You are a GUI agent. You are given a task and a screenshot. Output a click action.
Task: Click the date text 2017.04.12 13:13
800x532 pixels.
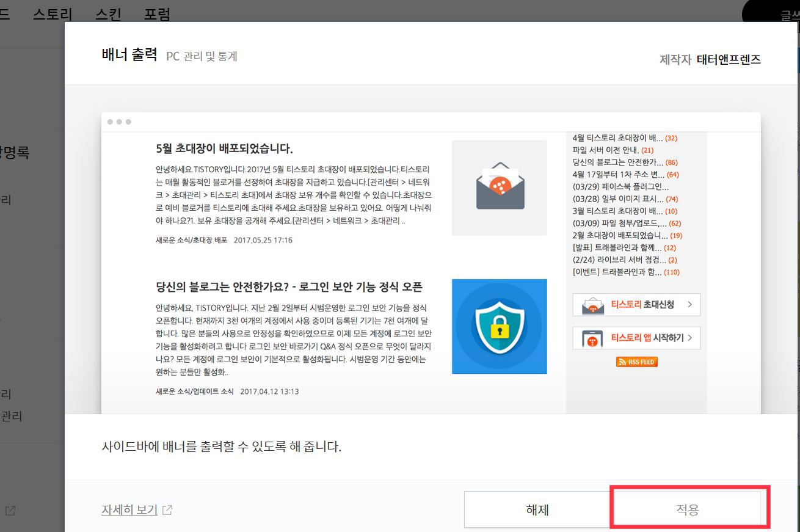point(270,392)
